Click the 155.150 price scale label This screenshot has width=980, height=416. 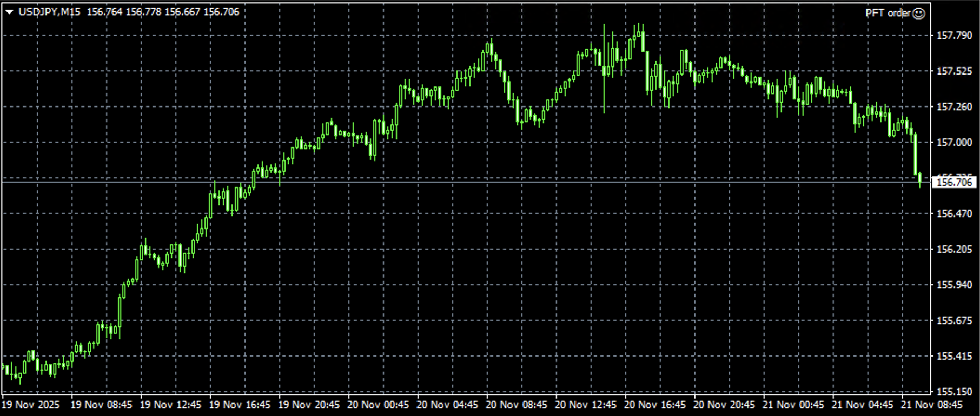click(954, 392)
